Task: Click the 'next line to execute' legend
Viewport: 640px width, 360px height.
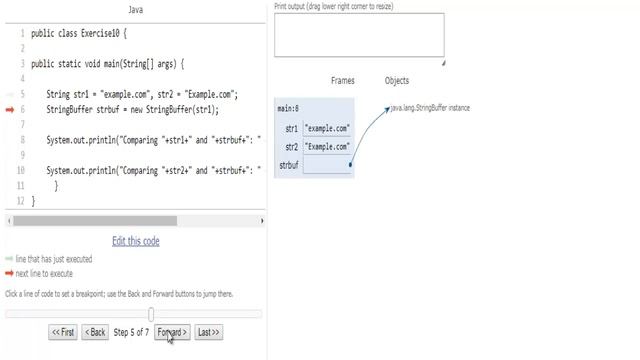Action: pos(44,273)
